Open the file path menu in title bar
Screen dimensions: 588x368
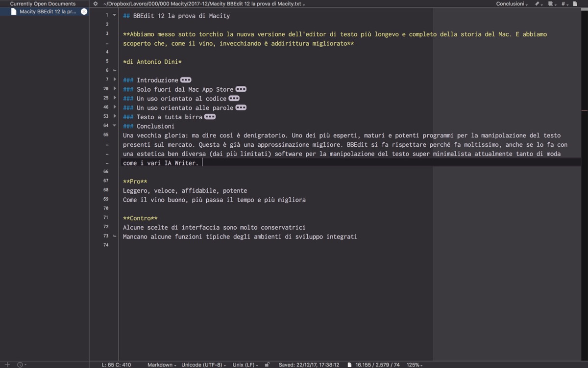click(x=203, y=3)
